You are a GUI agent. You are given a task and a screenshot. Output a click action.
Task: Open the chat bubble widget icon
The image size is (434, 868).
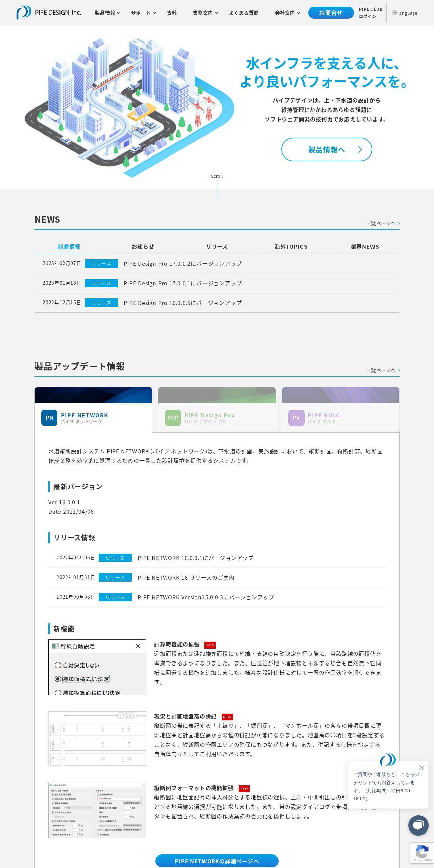click(x=418, y=825)
